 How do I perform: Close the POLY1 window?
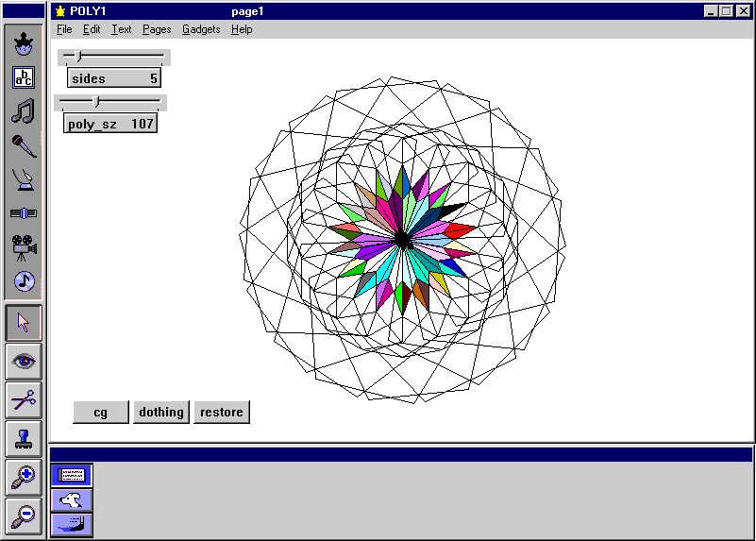point(744,11)
